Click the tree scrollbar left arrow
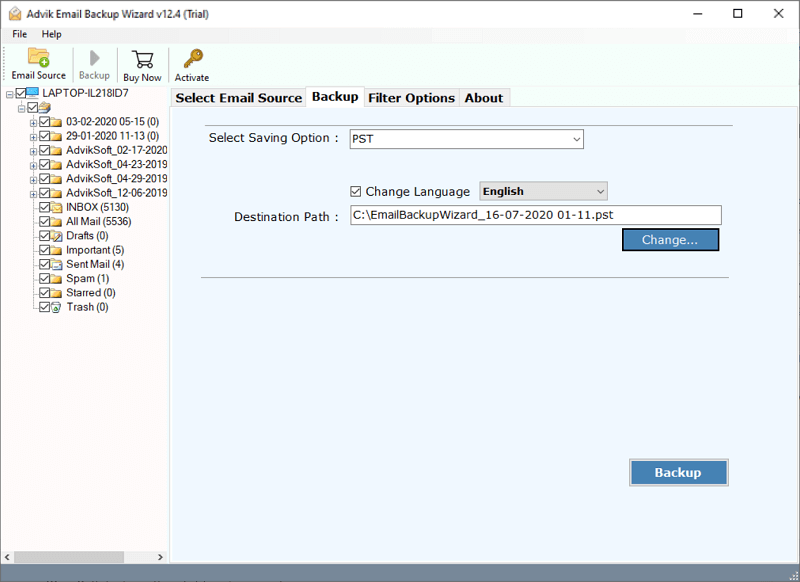Image resolution: width=800 pixels, height=582 pixels. click(7, 557)
